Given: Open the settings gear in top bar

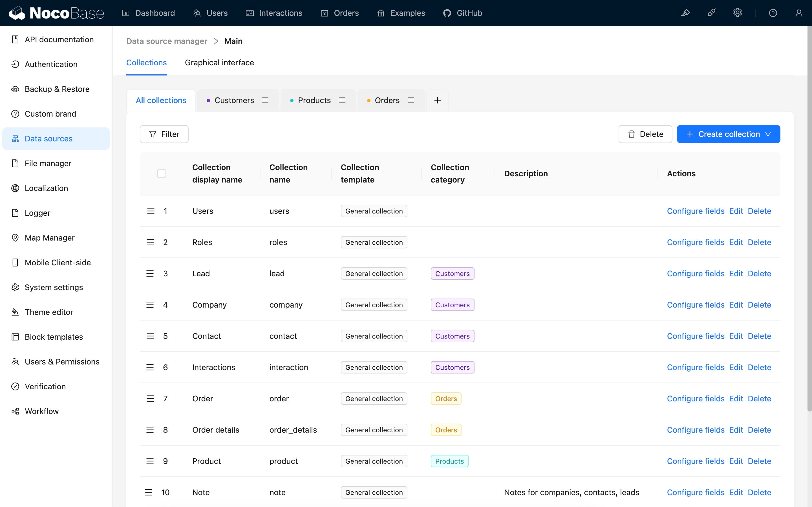Looking at the screenshot, I should (737, 13).
